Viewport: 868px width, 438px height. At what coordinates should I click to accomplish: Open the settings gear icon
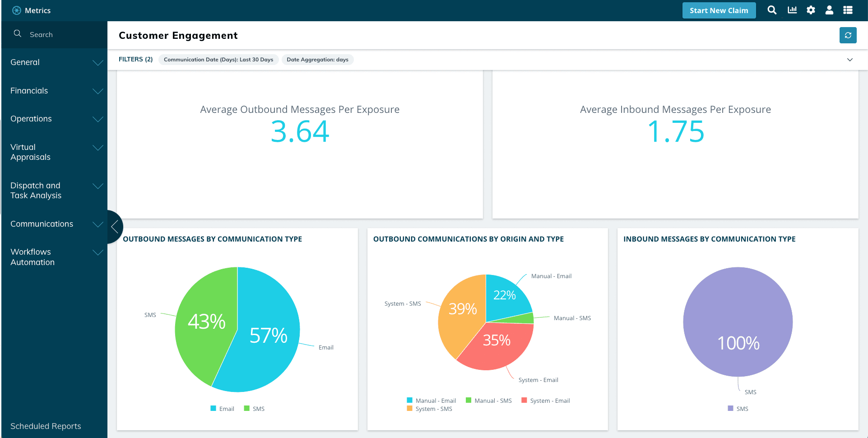coord(811,10)
